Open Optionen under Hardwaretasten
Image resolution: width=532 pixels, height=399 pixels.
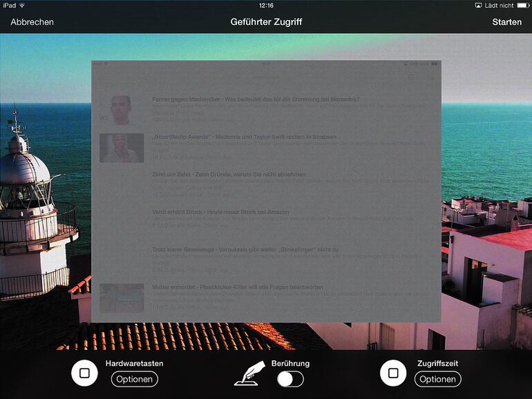tap(134, 379)
